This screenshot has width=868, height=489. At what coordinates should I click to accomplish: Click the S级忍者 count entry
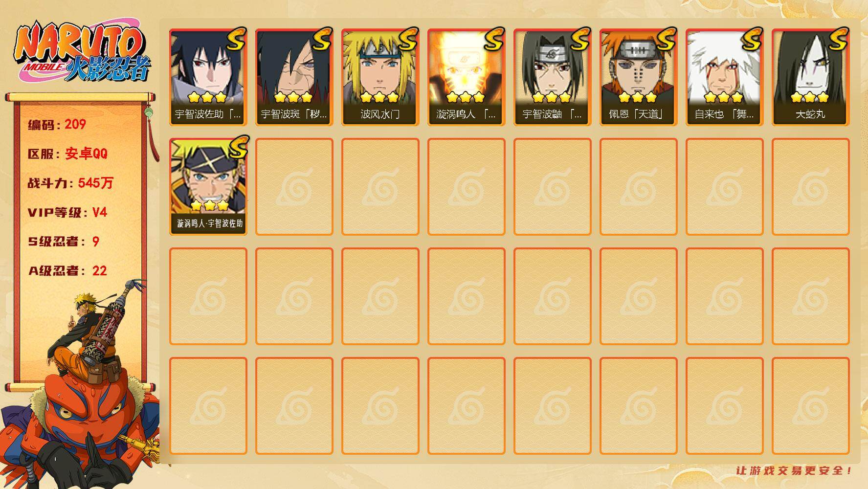pyautogui.click(x=64, y=242)
